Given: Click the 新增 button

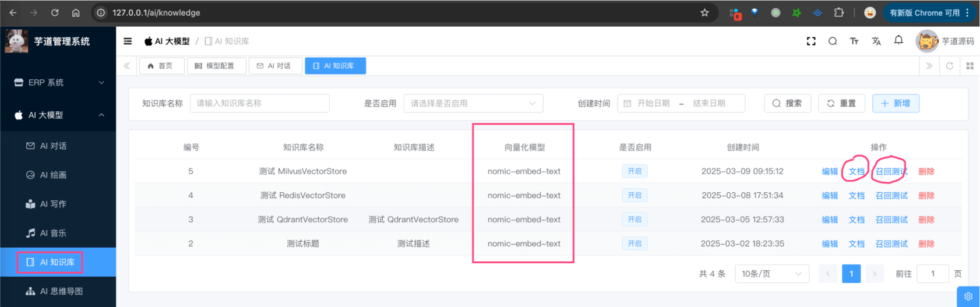Looking at the screenshot, I should (x=896, y=103).
